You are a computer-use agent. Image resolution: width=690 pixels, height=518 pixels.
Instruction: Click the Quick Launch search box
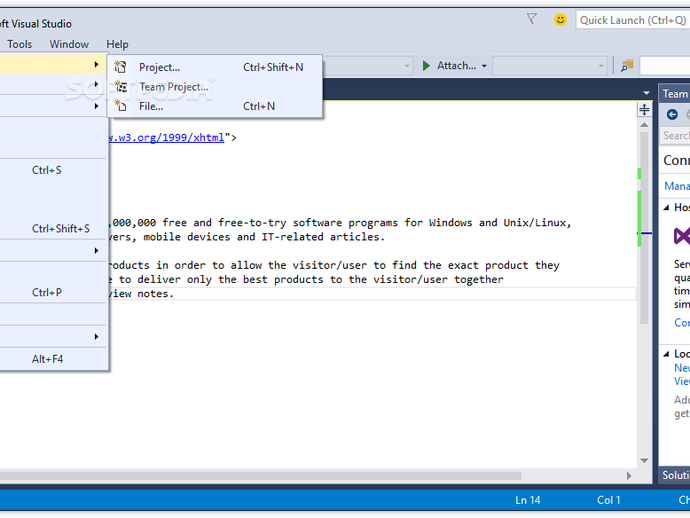click(x=633, y=20)
